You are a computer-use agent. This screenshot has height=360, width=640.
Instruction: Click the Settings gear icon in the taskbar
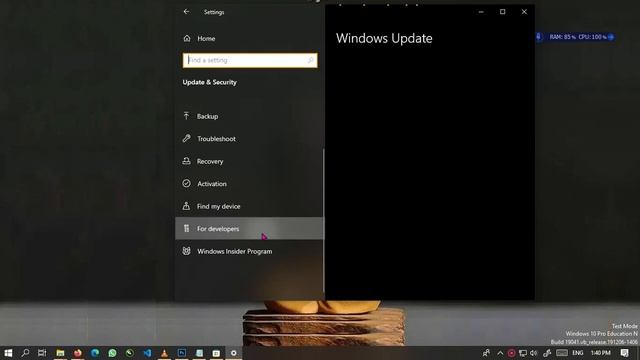click(234, 353)
